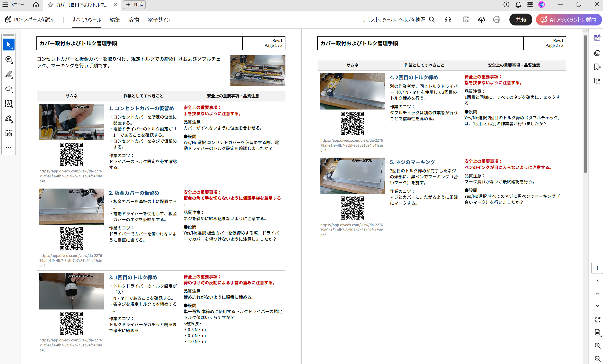Click the トルク設定：1 step thumbnail
This screenshot has height=364, width=603.
[71, 122]
